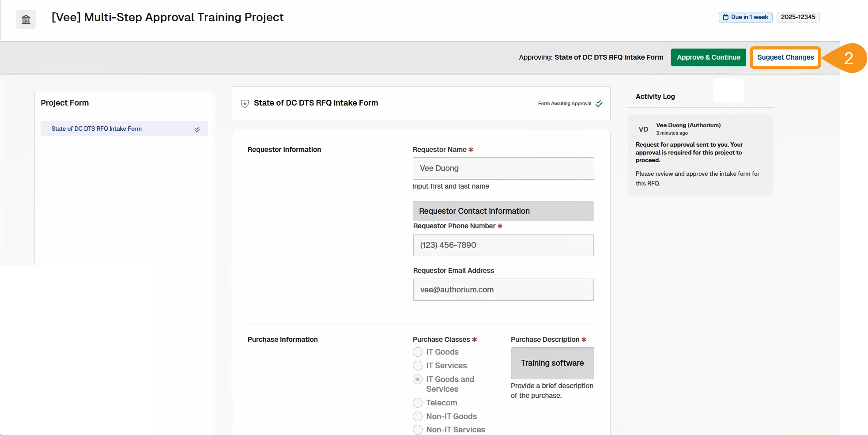Click the checkmark icon in the Project Form sidebar item
Viewport: 868px width, 435px height.
click(197, 129)
